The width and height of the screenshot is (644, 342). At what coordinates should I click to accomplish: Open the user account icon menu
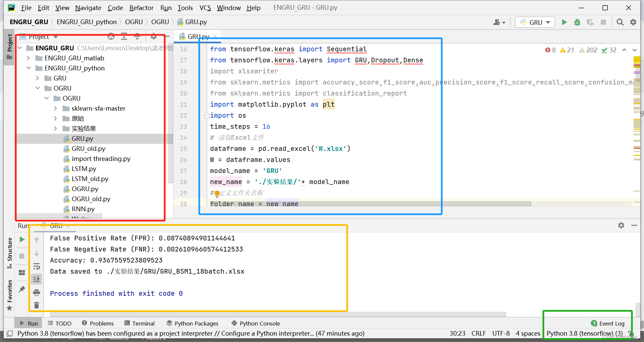coord(499,22)
